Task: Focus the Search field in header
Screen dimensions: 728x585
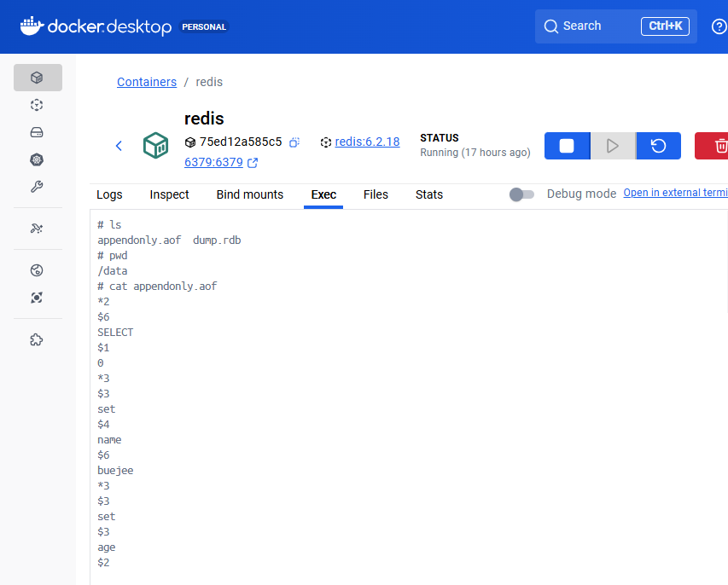Action: 616,26
